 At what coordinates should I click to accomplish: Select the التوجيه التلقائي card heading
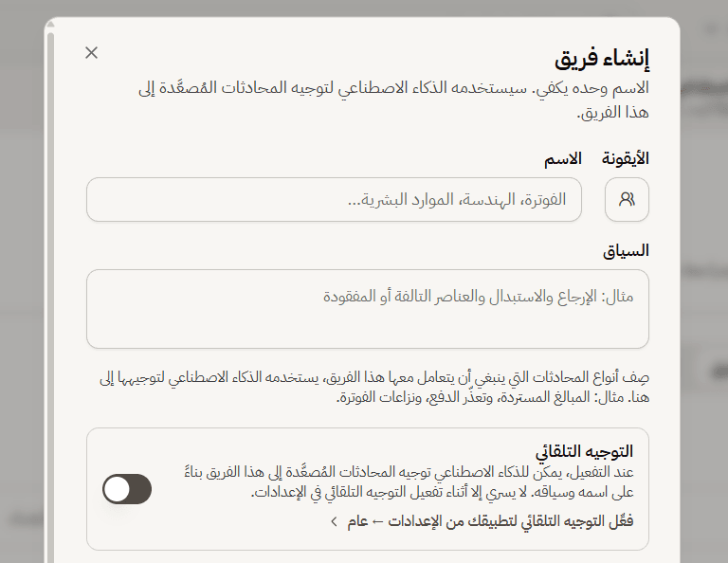[584, 451]
